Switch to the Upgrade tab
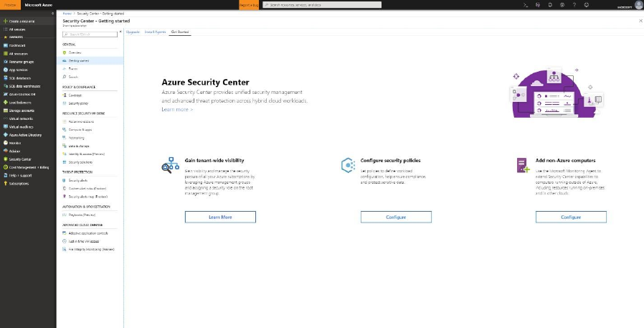Screen dimensions: 644x328 click(133, 32)
